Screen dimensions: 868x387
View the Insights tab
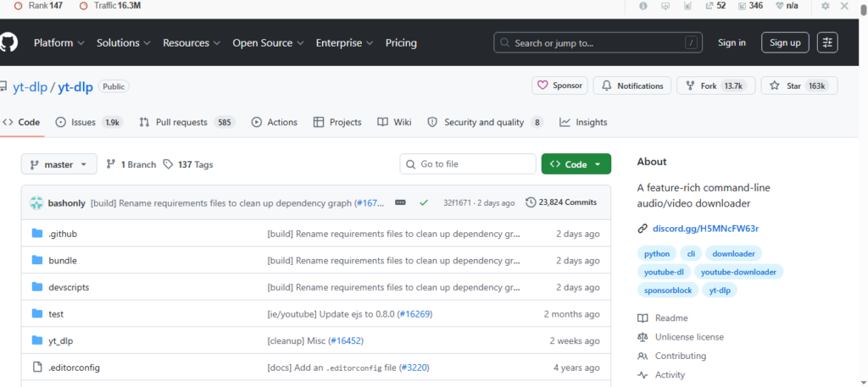[x=583, y=122]
